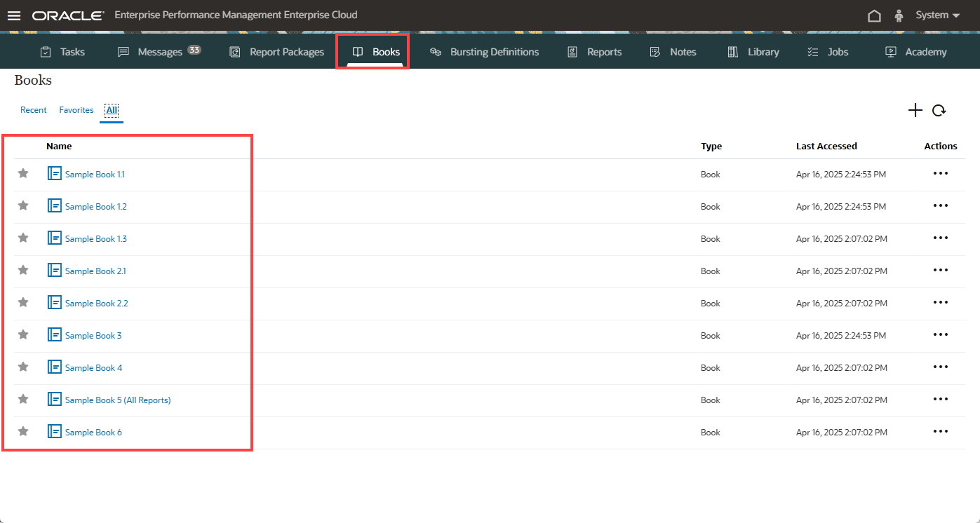Click book icon beside Sample Book 2.1

[55, 270]
